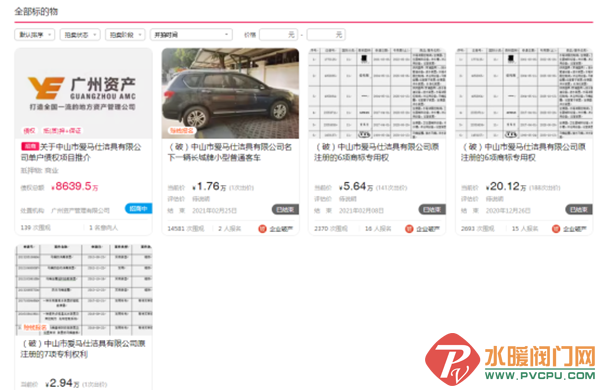Click the 2370 次围观 view count
Viewport: 600px width, 390px height.
[x=331, y=229]
